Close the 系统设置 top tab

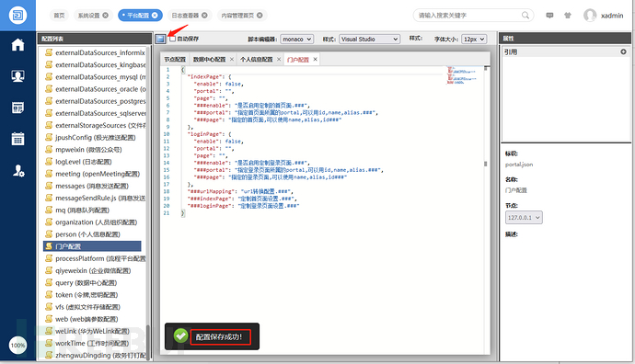point(105,16)
